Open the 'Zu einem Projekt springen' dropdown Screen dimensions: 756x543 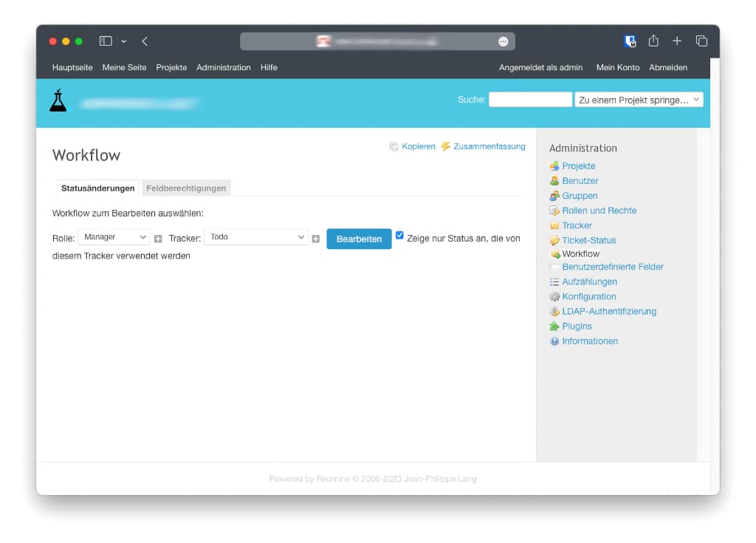click(x=639, y=100)
